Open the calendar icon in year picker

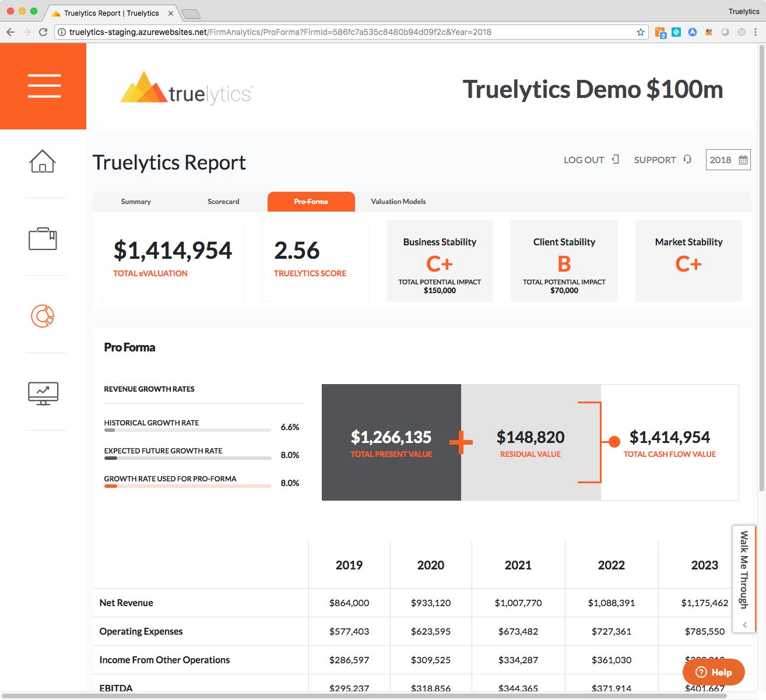point(743,160)
